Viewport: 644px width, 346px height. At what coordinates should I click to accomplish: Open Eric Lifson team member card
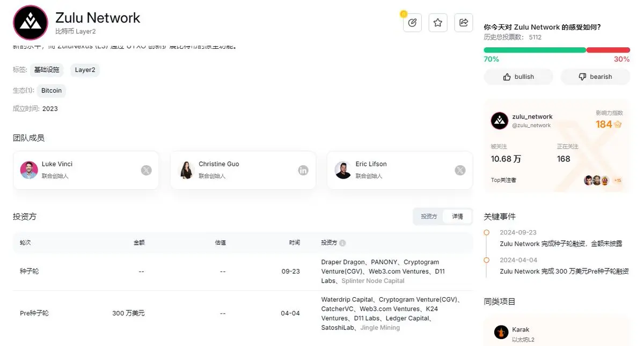click(x=400, y=170)
